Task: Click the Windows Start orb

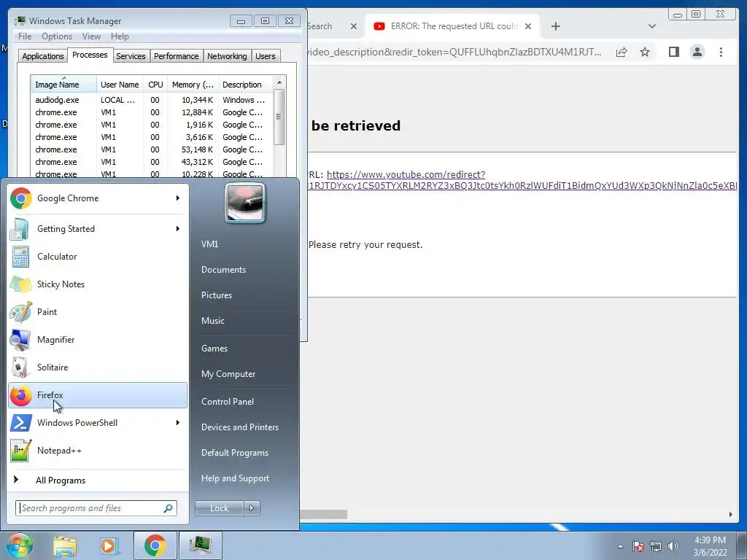Action: pos(18,545)
